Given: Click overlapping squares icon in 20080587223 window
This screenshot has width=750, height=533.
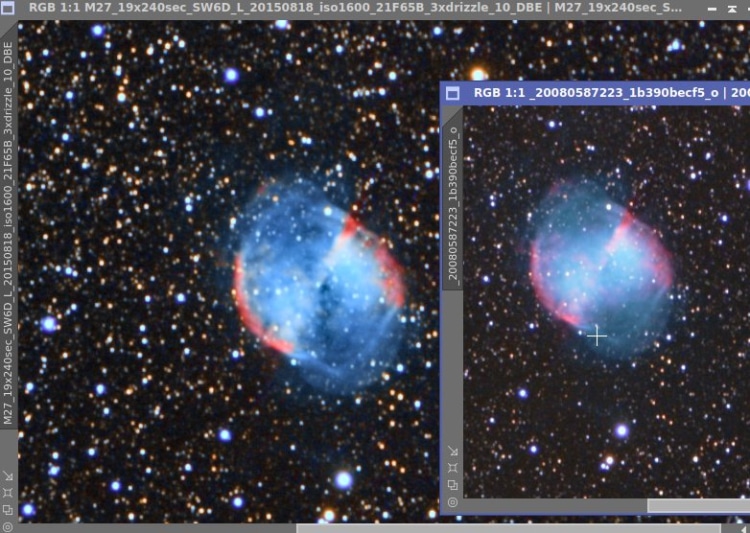Looking at the screenshot, I should (452, 485).
